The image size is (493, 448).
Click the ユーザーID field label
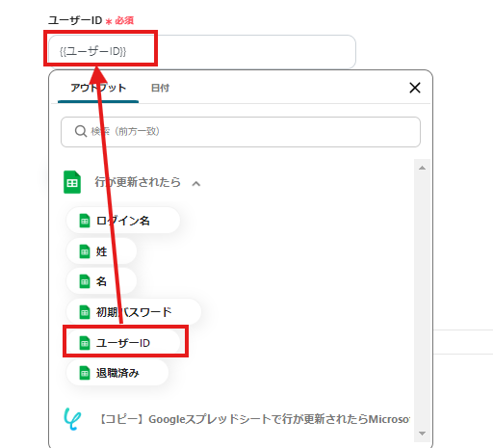tap(75, 20)
